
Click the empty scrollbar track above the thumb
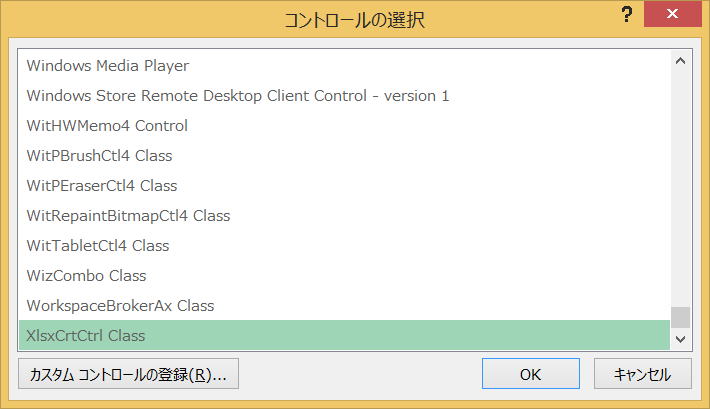point(680,189)
